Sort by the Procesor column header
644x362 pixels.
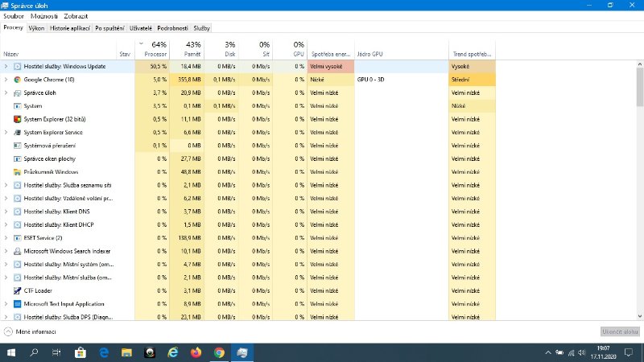click(x=152, y=49)
